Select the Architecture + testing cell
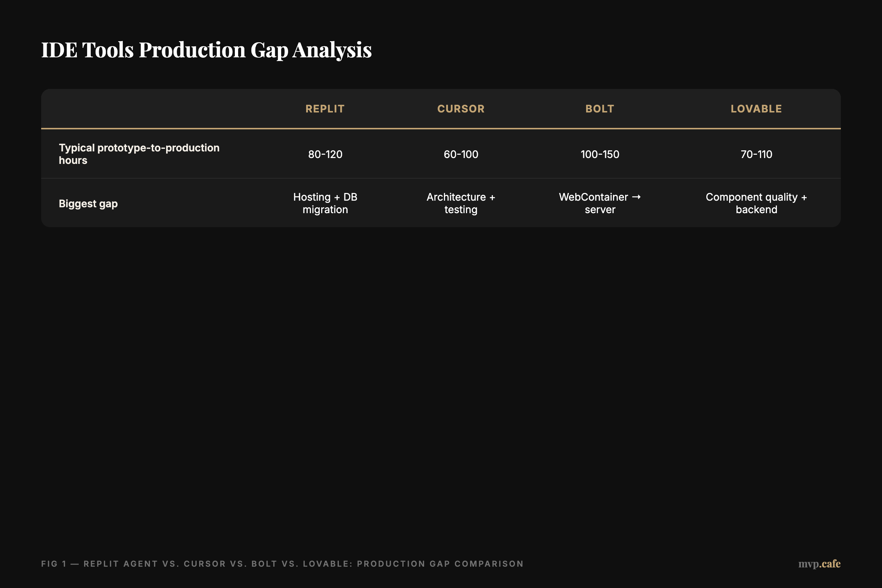This screenshot has height=588, width=882. pyautogui.click(x=460, y=203)
